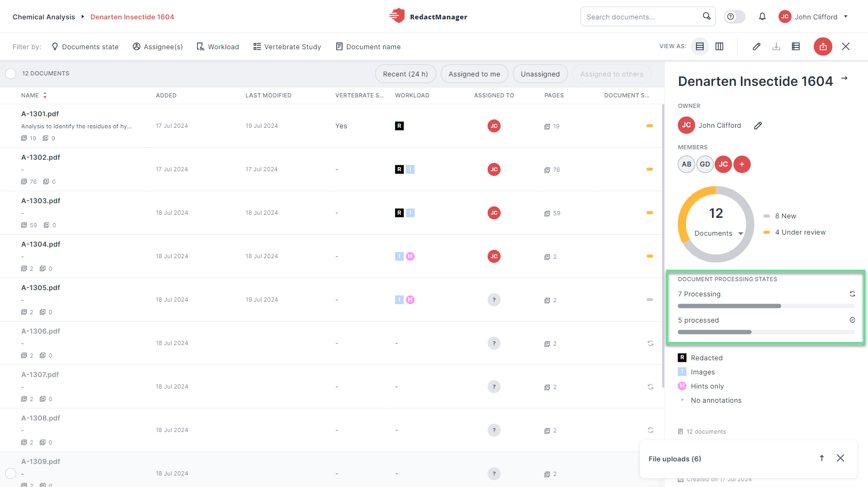Click the edit dossier pencil icon

[757, 47]
